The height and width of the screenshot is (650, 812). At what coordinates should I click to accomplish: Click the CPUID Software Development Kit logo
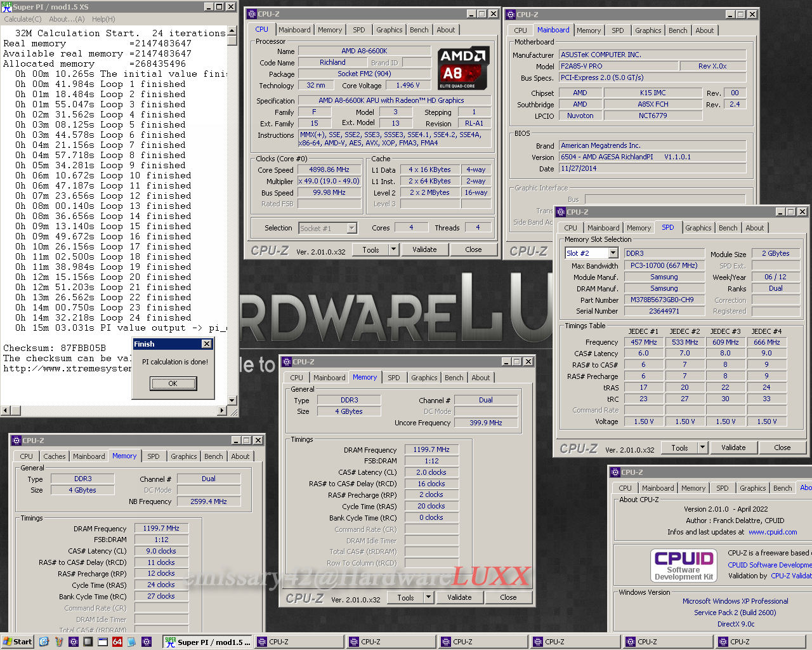pyautogui.click(x=684, y=565)
